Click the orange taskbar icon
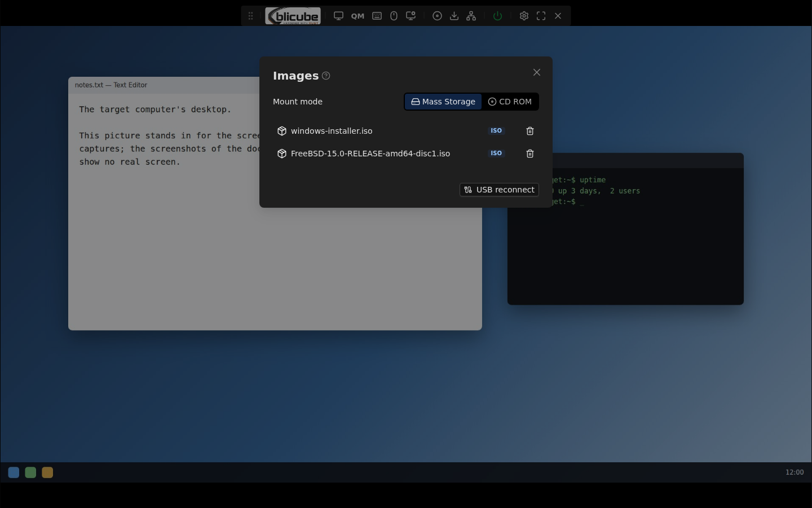 click(x=47, y=472)
